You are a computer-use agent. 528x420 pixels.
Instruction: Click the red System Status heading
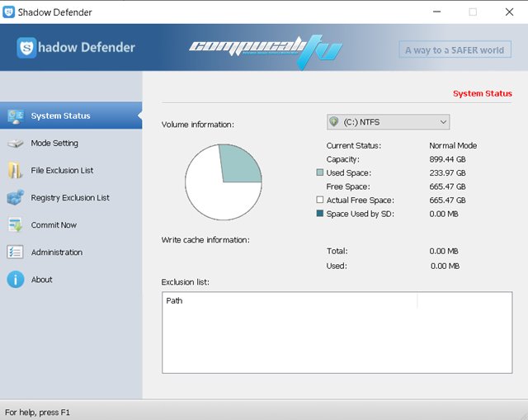click(482, 93)
